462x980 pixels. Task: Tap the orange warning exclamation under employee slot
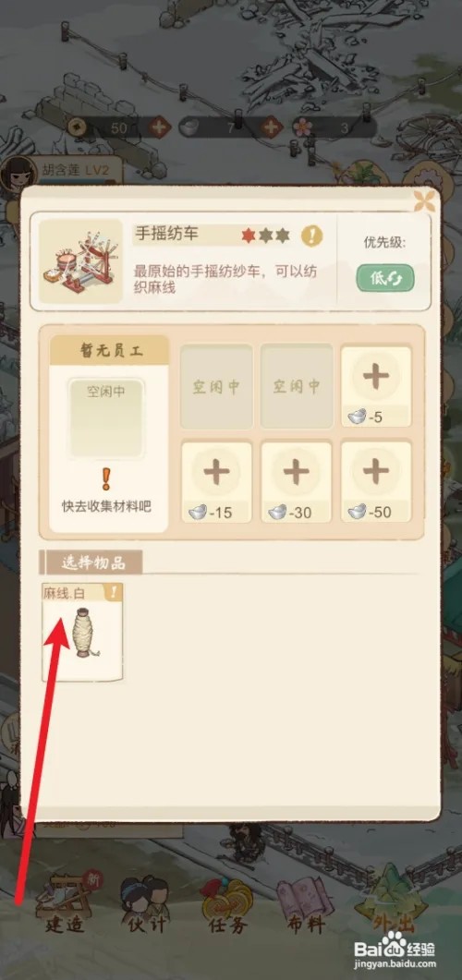(x=105, y=478)
